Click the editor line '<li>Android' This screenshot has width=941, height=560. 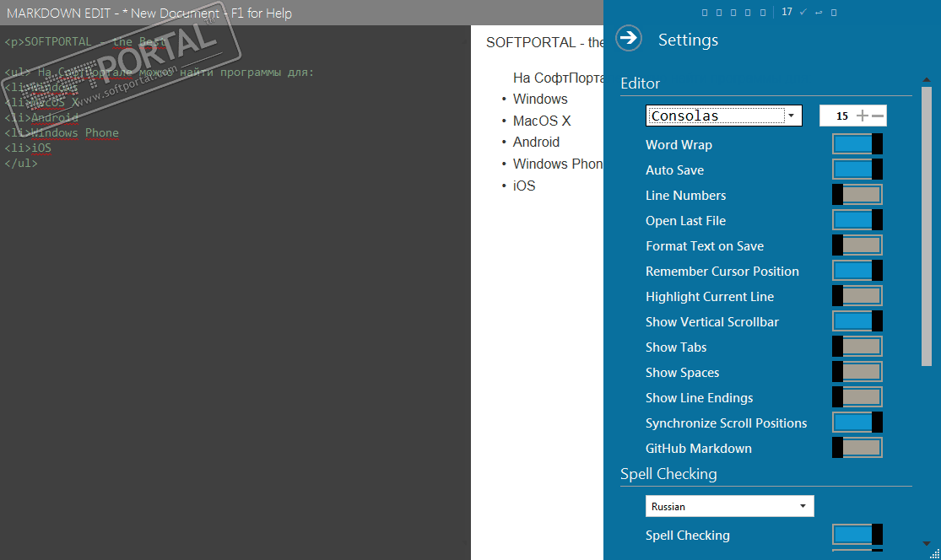point(41,117)
